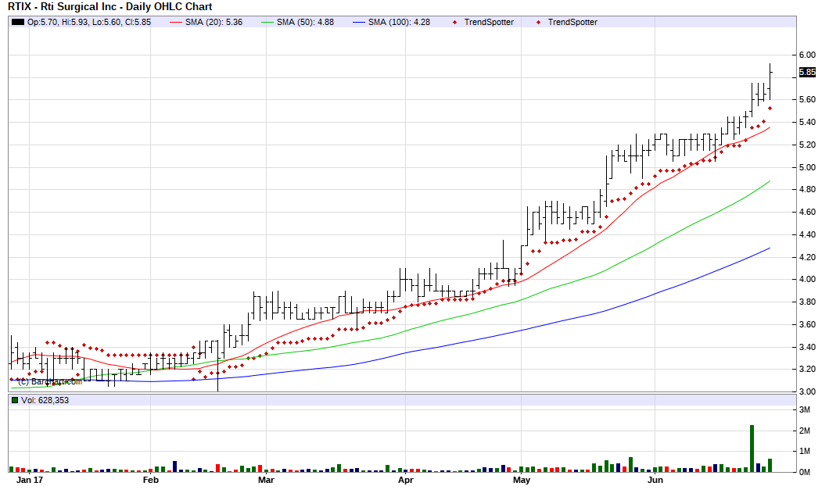Click the first TrendSpotter diamond marker in legend
This screenshot has width=829, height=504.
pyautogui.click(x=454, y=22)
